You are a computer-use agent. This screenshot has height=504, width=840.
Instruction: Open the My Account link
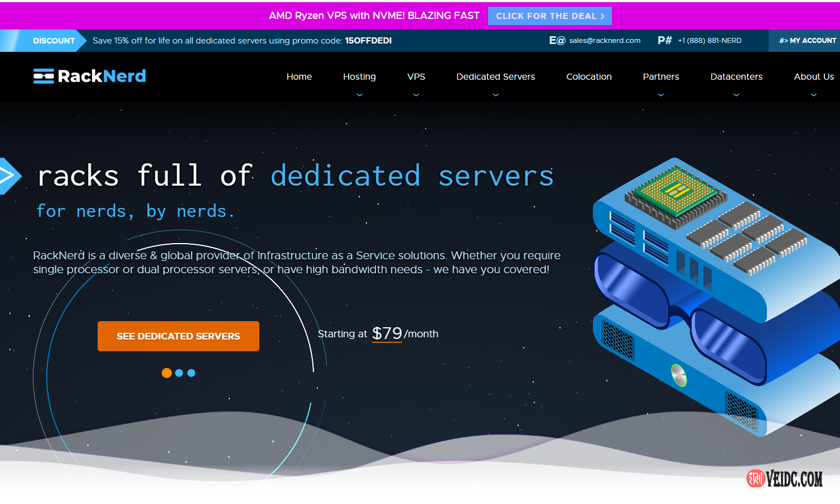coord(807,41)
